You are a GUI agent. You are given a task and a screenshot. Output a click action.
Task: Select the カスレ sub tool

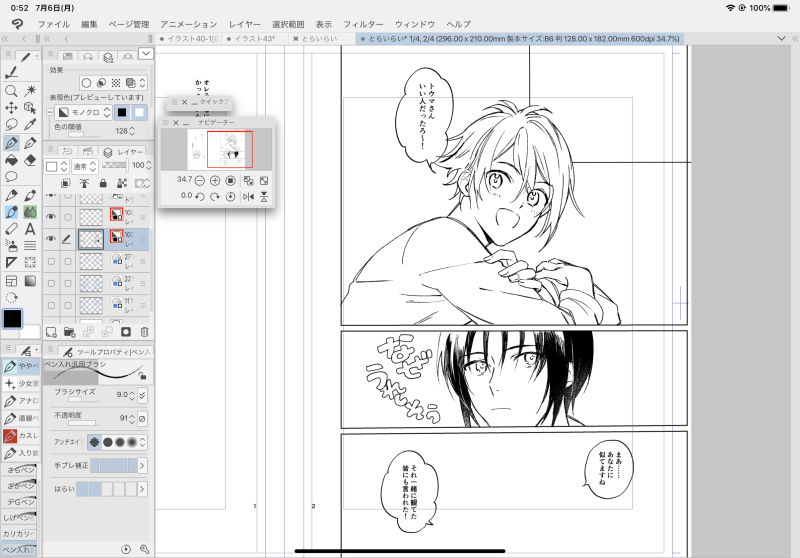pos(21,436)
